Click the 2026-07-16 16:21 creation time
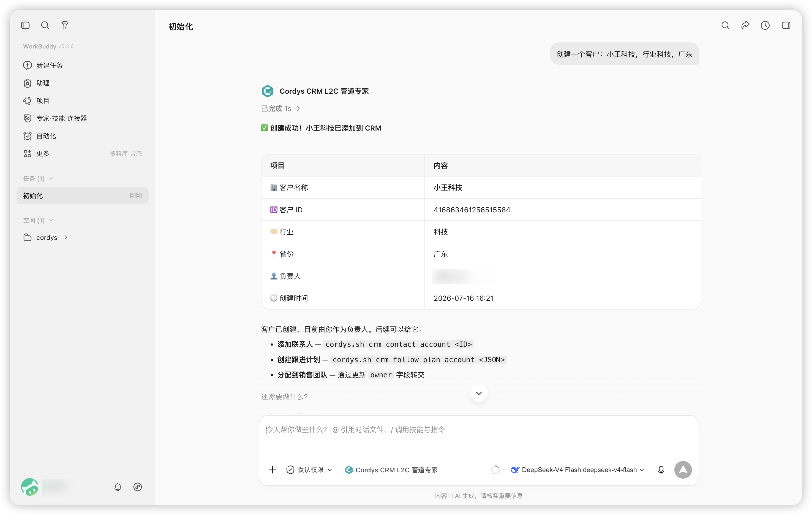 point(463,298)
